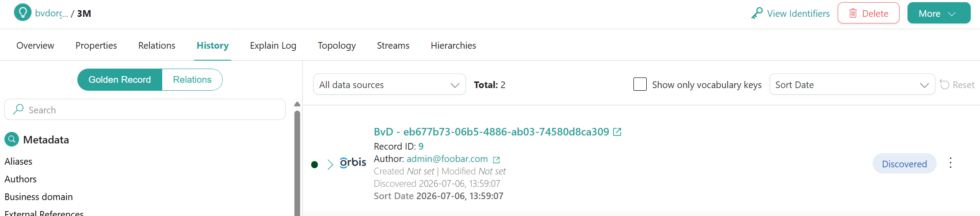Open the Topology tab
This screenshot has height=216, width=980.
pos(337,46)
